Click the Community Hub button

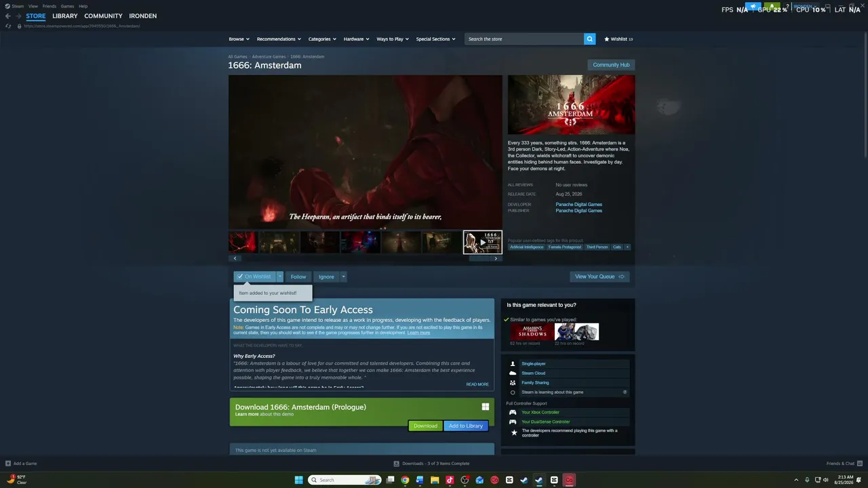pyautogui.click(x=611, y=65)
